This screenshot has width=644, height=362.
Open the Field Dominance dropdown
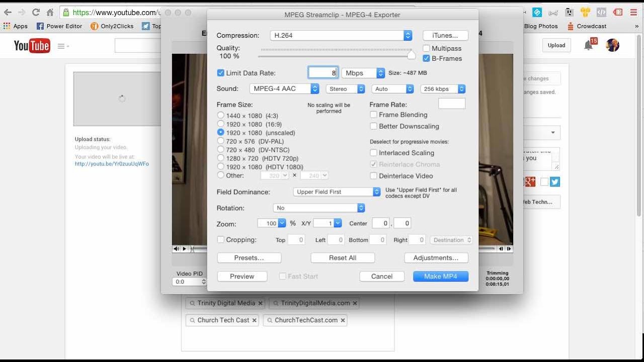coord(337,192)
